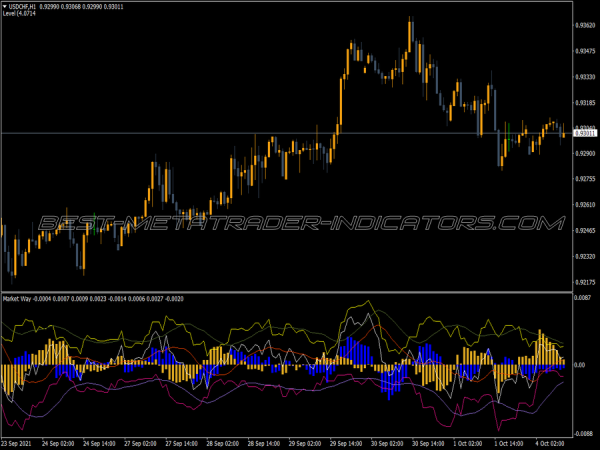The image size is (600, 450).
Task: Click the 1 Oct 02:00 time label
Action: pyautogui.click(x=468, y=443)
